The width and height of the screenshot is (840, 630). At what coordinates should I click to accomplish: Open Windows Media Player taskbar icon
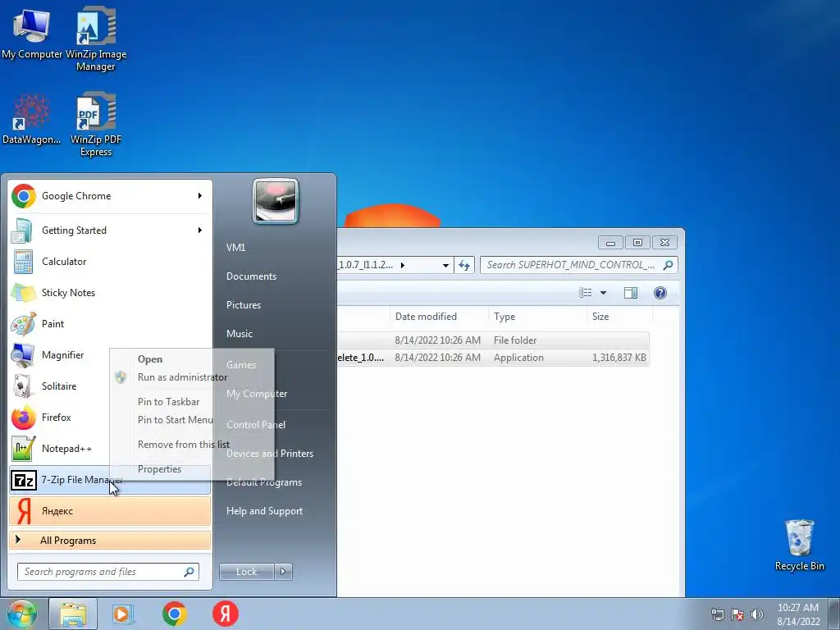123,614
